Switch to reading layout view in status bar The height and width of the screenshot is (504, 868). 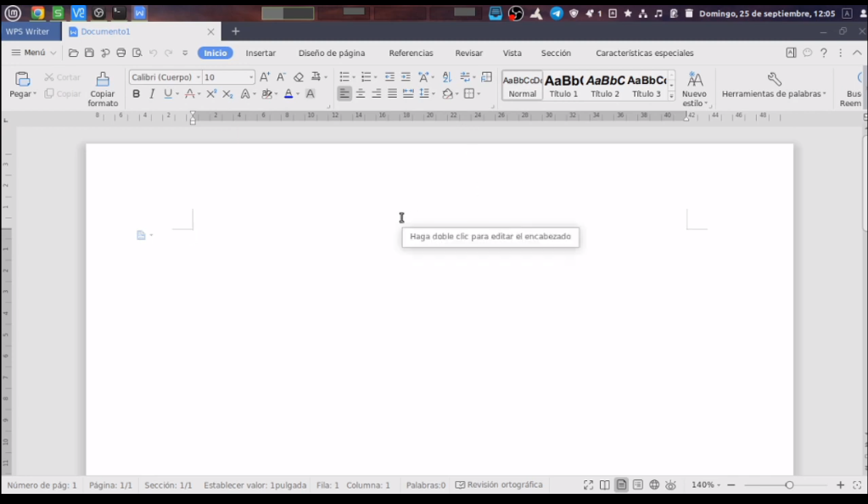pos(604,485)
